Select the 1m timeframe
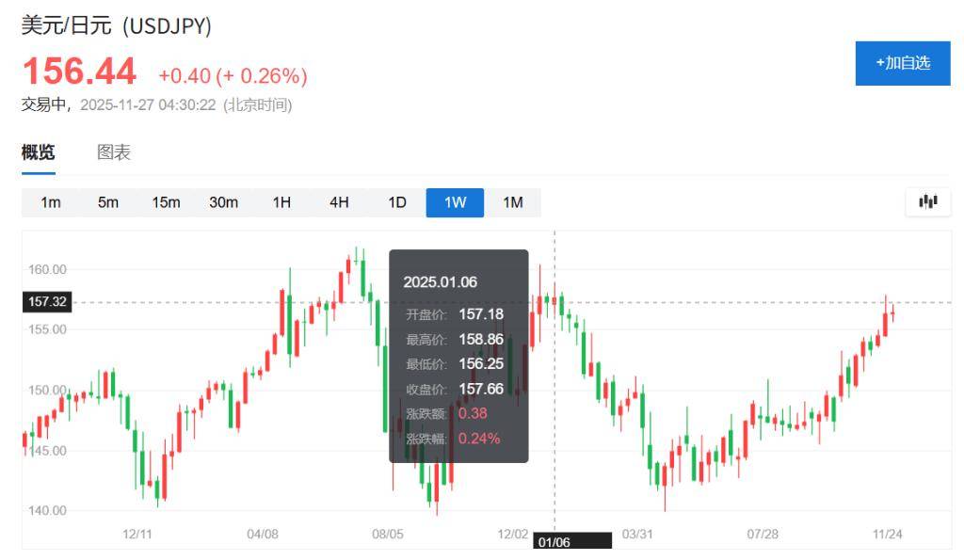The height and width of the screenshot is (560, 964). (50, 201)
